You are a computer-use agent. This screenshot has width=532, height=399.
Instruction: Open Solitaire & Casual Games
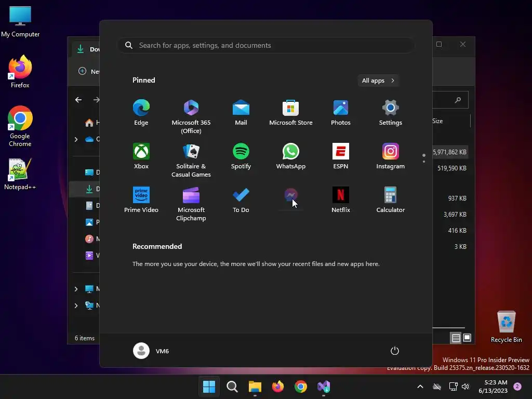tap(191, 161)
